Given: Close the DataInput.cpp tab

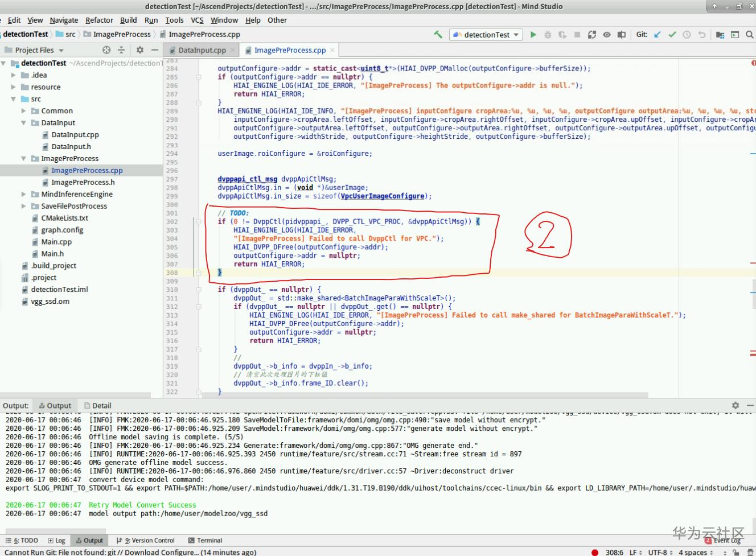Looking at the screenshot, I should coord(232,50).
